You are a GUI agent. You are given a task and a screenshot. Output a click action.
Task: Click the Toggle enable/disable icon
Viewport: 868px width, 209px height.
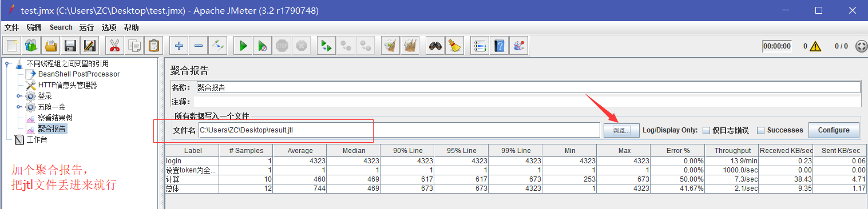tap(218, 46)
